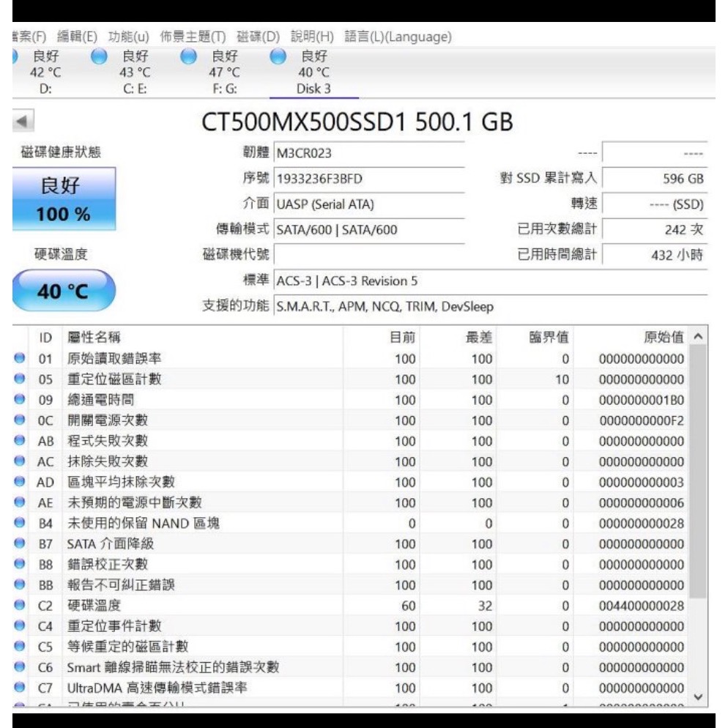Viewport: 728px width, 728px height.
Task: Click status icon for attribute 01 原始讀取錯誤率
Action: pyautogui.click(x=20, y=358)
